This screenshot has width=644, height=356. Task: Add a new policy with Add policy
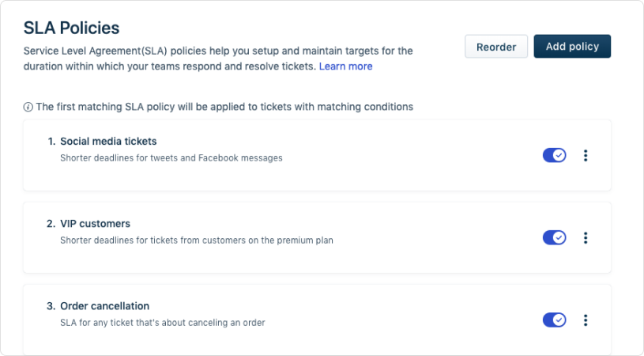pos(572,47)
